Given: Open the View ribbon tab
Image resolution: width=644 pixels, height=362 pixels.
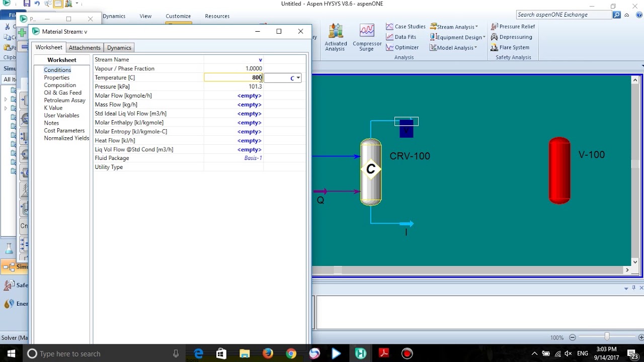Looking at the screenshot, I should pyautogui.click(x=145, y=16).
